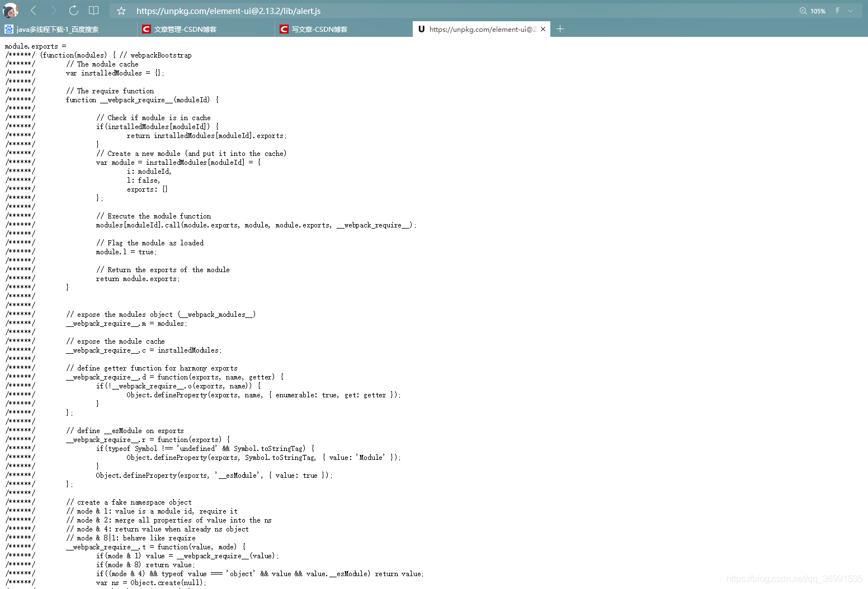
Task: Close the unpkg.com element-ui tab
Action: pyautogui.click(x=543, y=29)
